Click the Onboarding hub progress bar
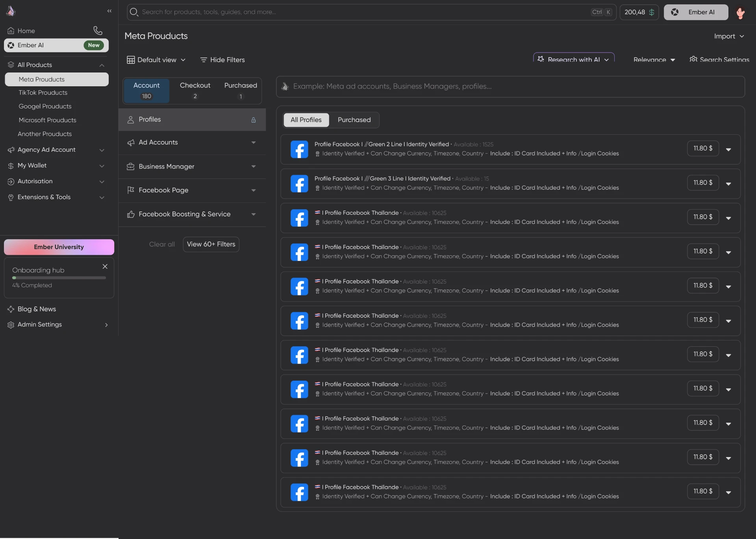 coord(59,278)
